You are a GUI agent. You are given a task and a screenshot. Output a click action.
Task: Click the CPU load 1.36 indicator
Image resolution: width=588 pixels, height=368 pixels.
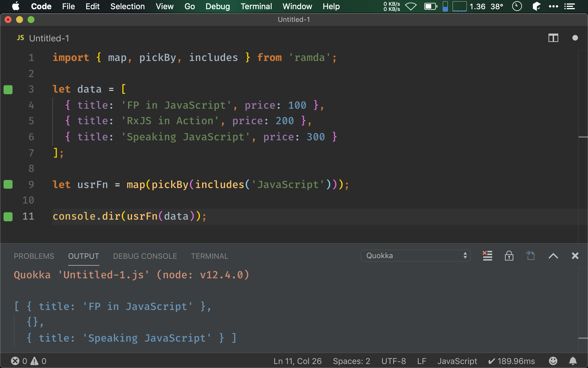tap(477, 6)
